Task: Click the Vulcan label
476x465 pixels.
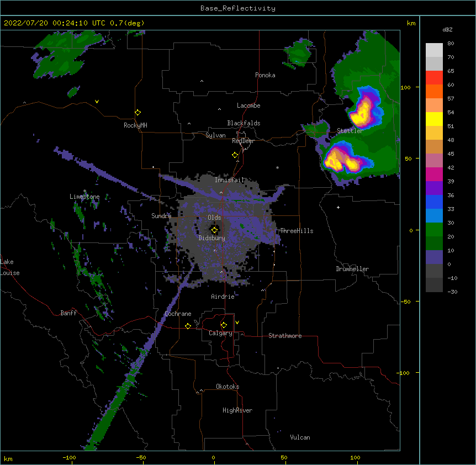Action: 300,437
